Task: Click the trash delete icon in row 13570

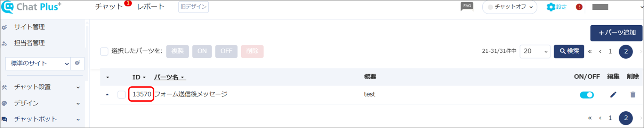Action: coord(633,94)
